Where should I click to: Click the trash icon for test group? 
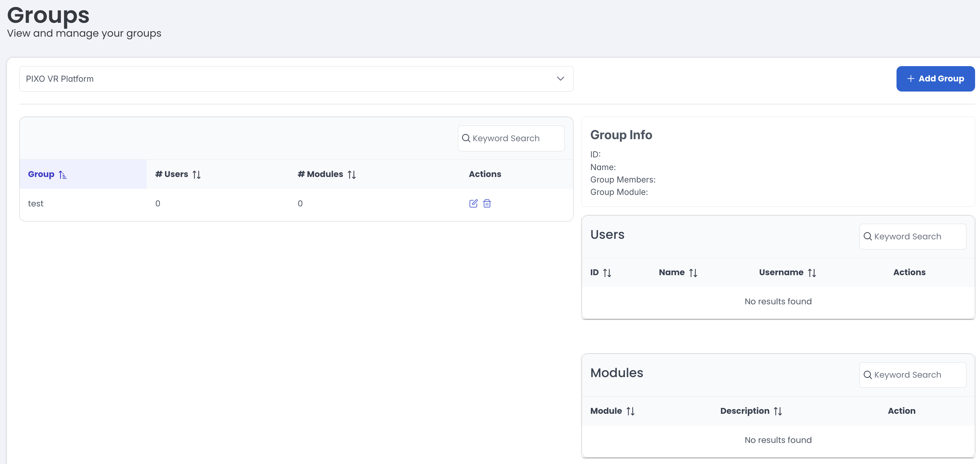pos(487,204)
